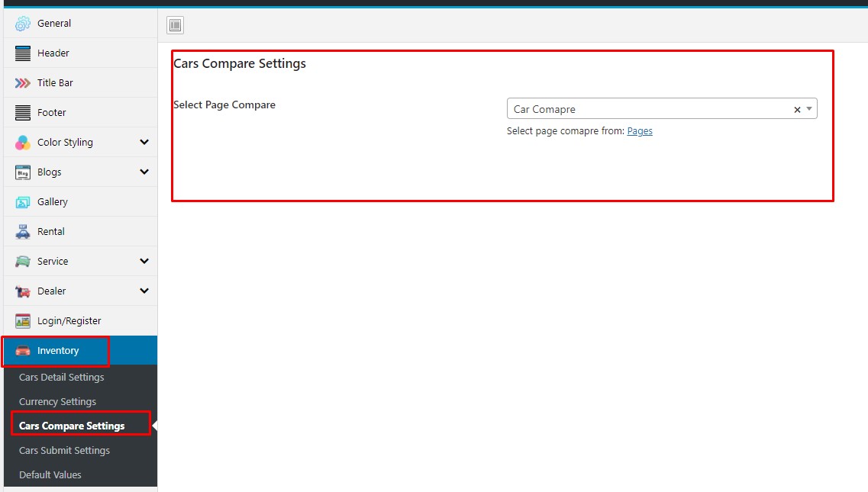
Task: Click the Gallery picture icon
Action: point(23,202)
